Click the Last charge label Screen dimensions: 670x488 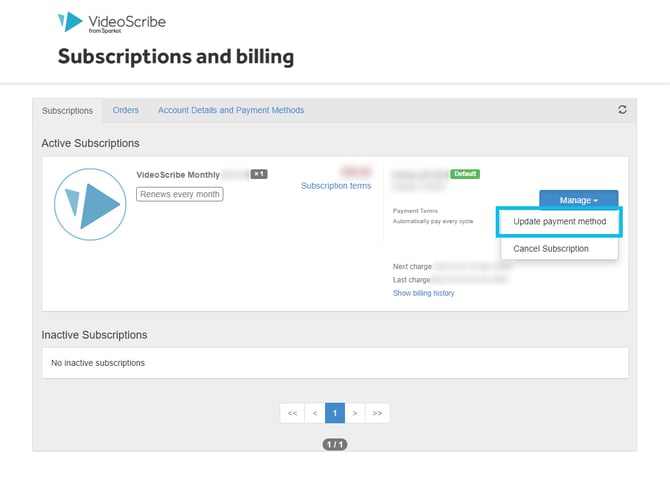pos(411,280)
